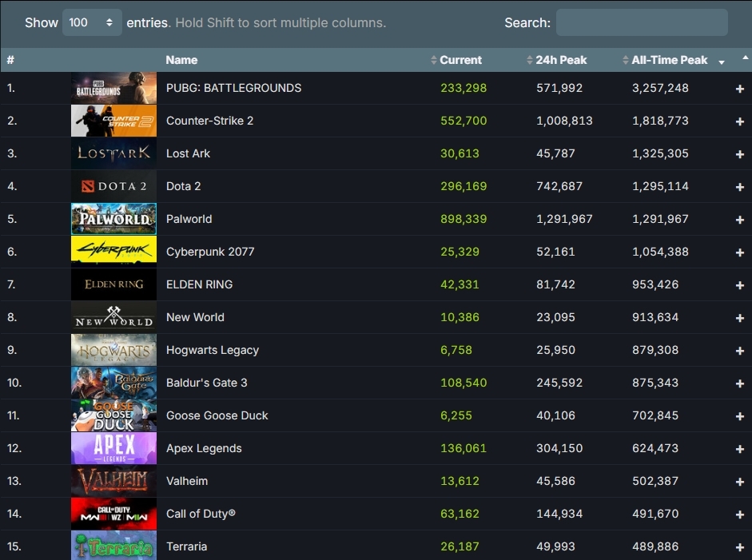The height and width of the screenshot is (560, 752).
Task: Click the # rank column header
Action: click(x=10, y=60)
